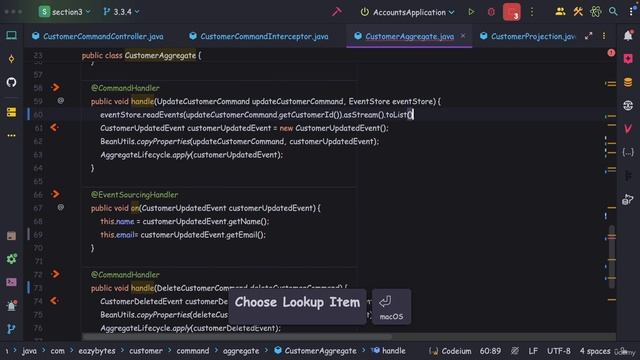Click 'this.name' field reference on line 68
Image resolution: width=640 pixels, height=360 pixels.
(117, 221)
